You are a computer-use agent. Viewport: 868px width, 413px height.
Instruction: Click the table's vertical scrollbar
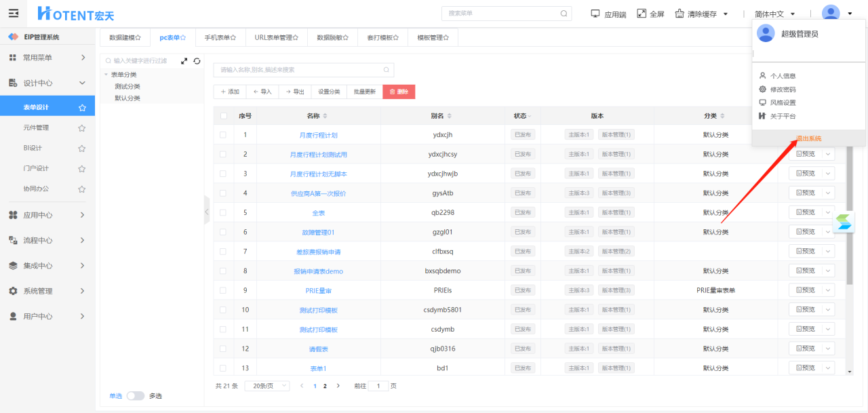(x=850, y=217)
